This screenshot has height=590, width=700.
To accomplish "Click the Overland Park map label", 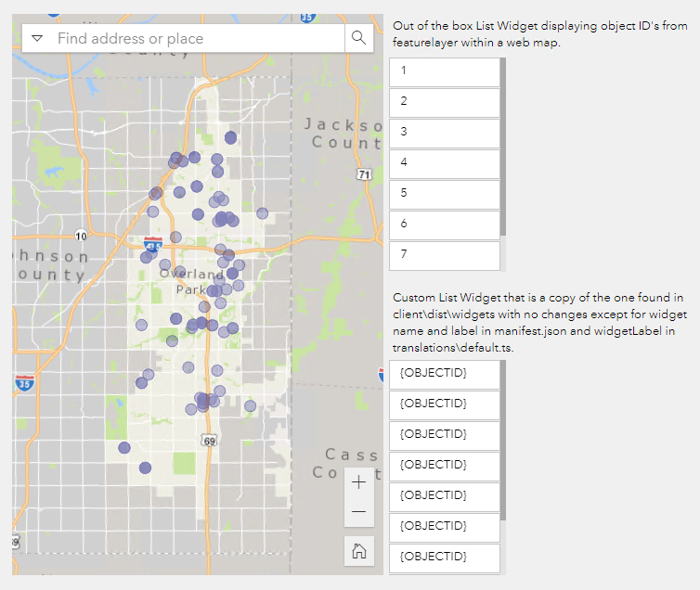I will (x=191, y=282).
